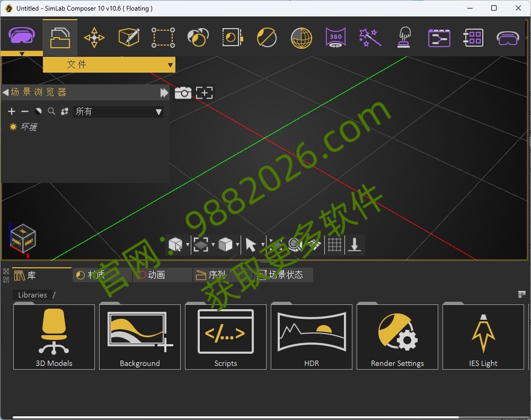Viewport: 531px width, 420px height.
Task: Click the double-arrow expand scene browser button
Action: coord(164,93)
